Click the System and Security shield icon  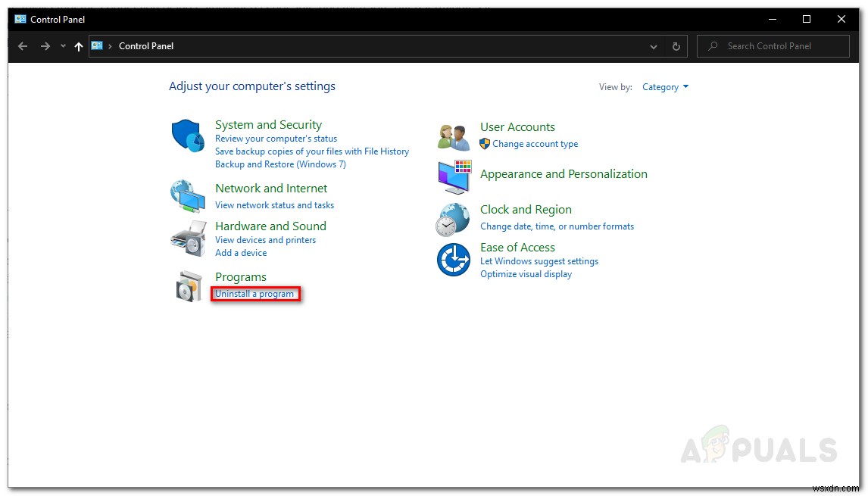(x=188, y=136)
